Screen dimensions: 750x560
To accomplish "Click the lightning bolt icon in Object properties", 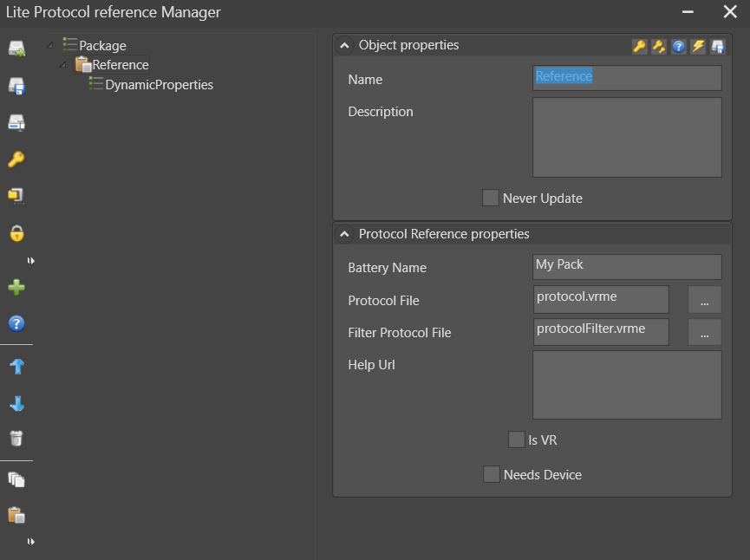I will pos(698,47).
